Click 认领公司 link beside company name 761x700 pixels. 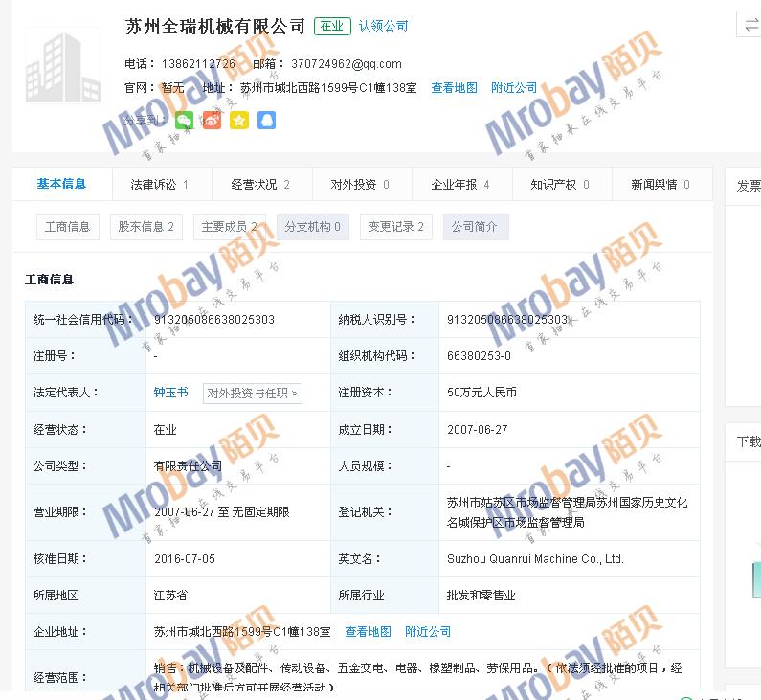(x=383, y=27)
